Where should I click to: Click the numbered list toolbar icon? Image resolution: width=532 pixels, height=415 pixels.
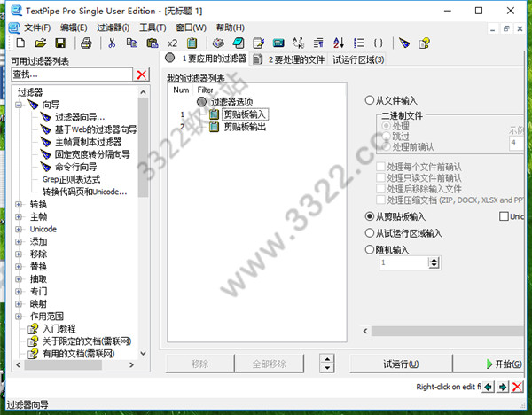coord(358,43)
